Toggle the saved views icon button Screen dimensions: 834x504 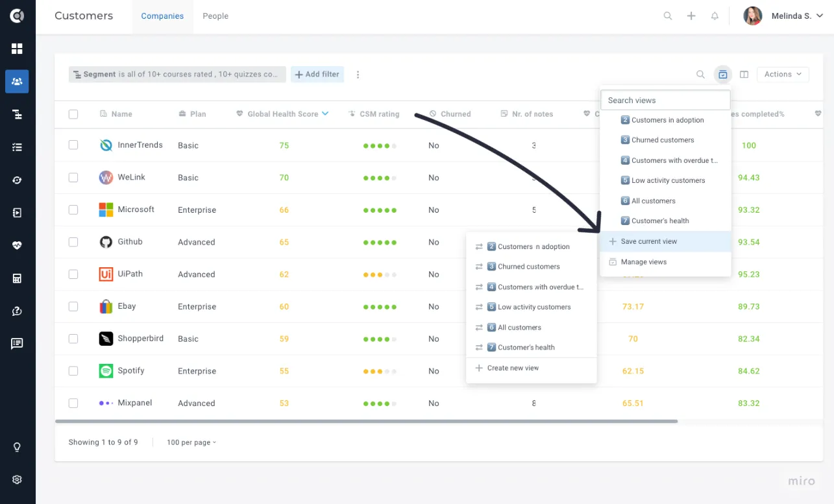pos(722,75)
